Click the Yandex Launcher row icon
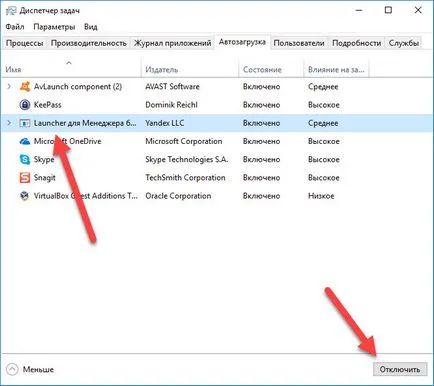This screenshot has width=434, height=386. tap(25, 123)
